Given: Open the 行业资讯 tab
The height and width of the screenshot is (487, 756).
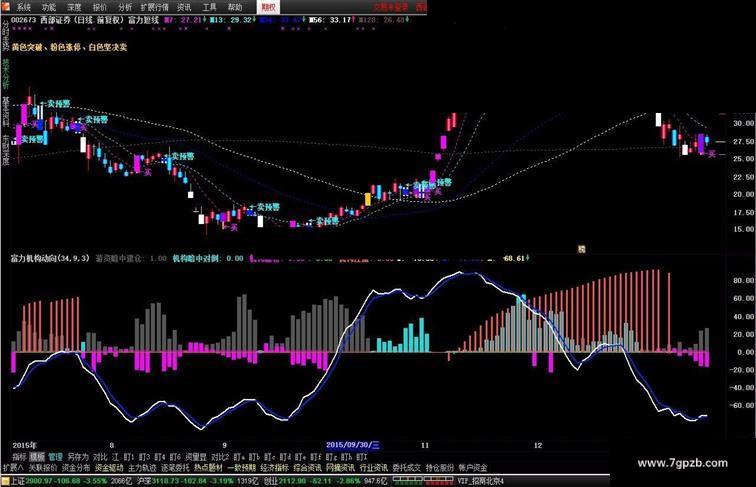Looking at the screenshot, I should click(374, 468).
